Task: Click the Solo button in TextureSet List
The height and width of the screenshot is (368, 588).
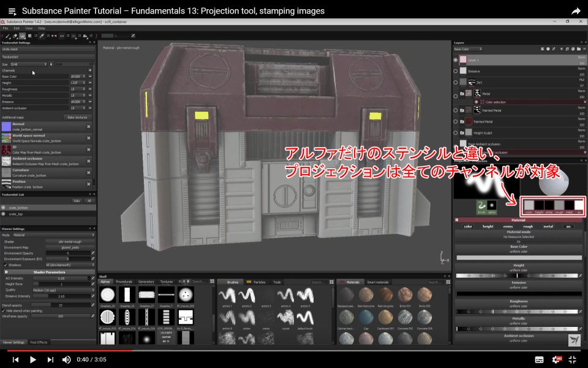Action: click(77, 201)
